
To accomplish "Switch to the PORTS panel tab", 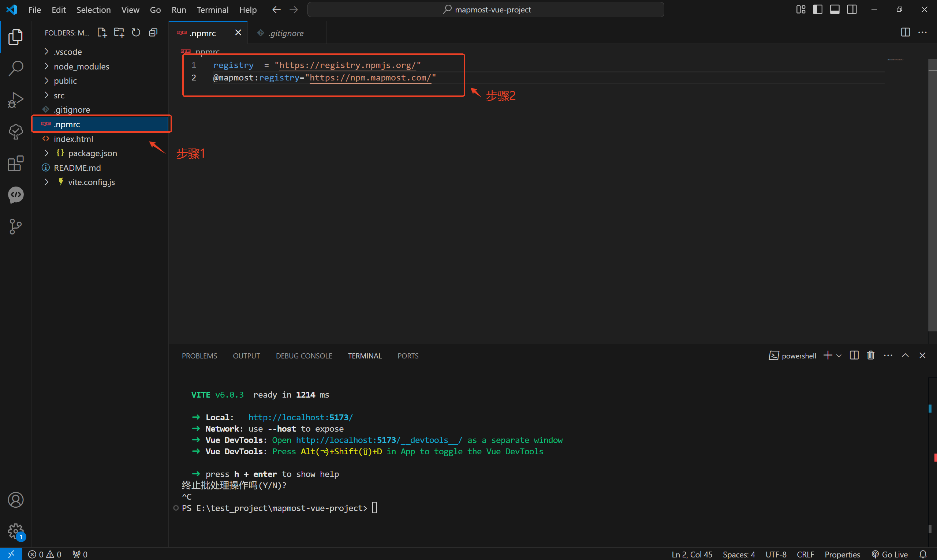I will 408,356.
